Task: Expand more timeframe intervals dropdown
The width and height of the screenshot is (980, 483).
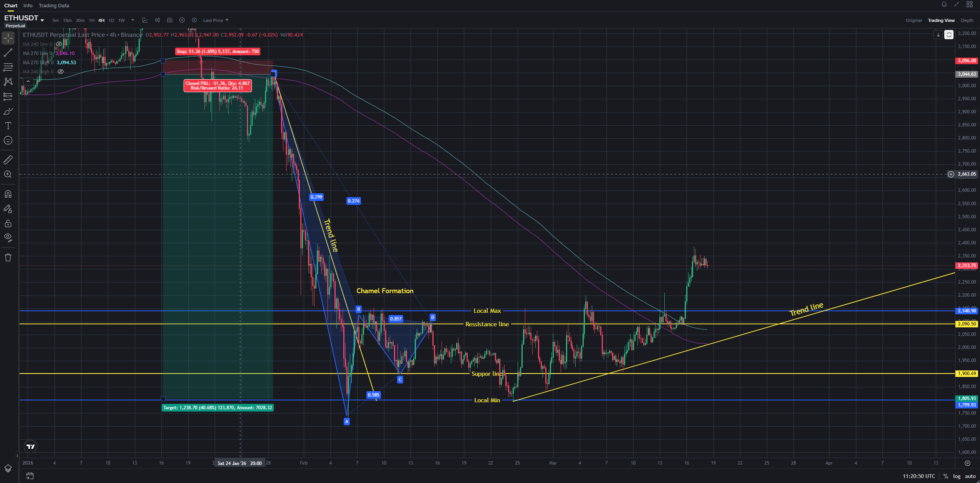Action: pyautogui.click(x=133, y=20)
